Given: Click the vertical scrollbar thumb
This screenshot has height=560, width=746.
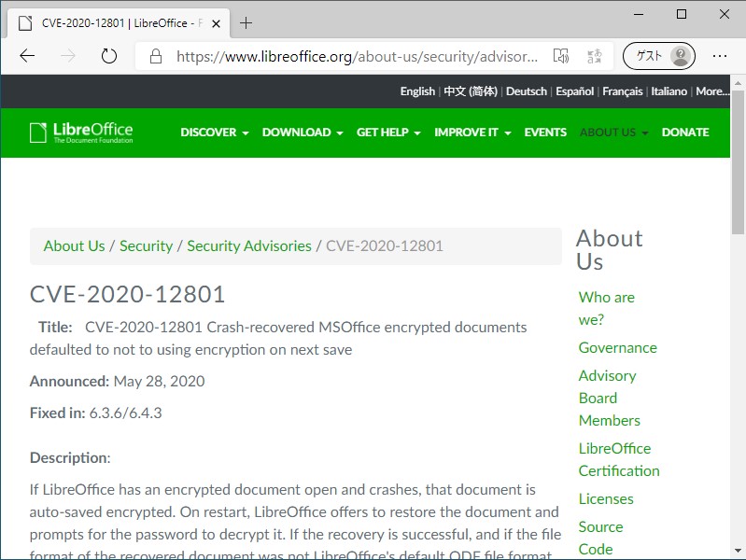Looking at the screenshot, I should [738, 161].
